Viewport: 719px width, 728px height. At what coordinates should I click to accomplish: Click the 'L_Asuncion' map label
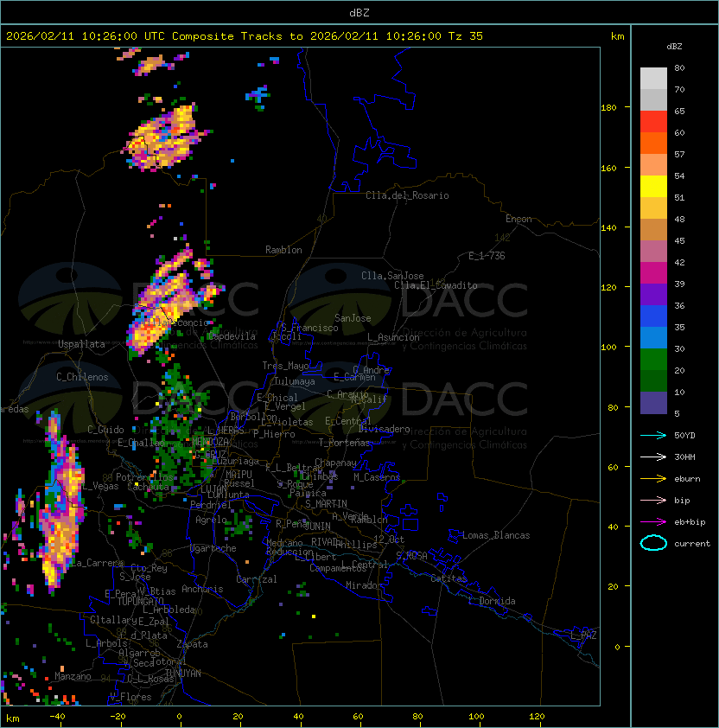[393, 337]
